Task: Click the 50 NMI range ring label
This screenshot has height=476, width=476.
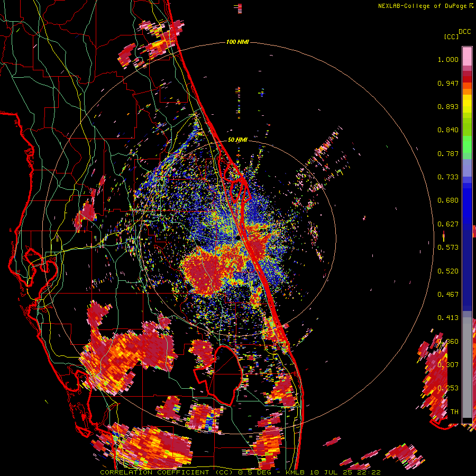Action: point(237,140)
